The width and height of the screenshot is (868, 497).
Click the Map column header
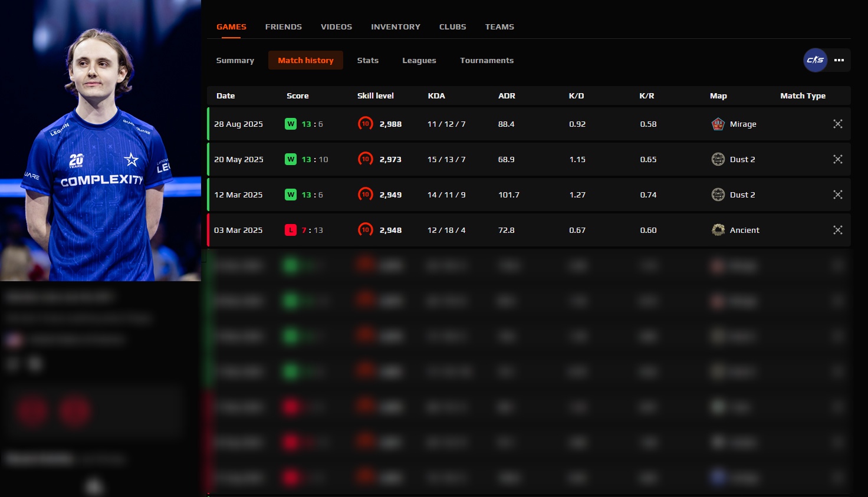pyautogui.click(x=718, y=96)
